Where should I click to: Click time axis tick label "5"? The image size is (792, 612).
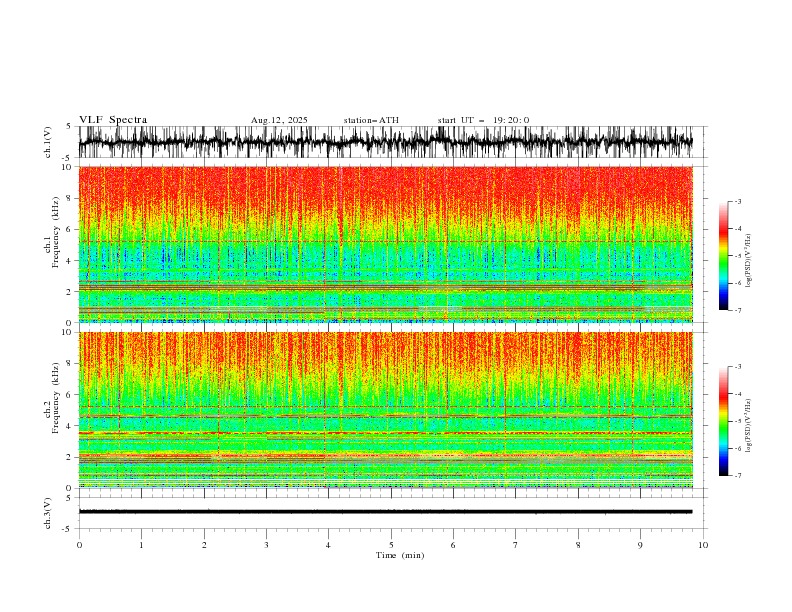pyautogui.click(x=391, y=545)
